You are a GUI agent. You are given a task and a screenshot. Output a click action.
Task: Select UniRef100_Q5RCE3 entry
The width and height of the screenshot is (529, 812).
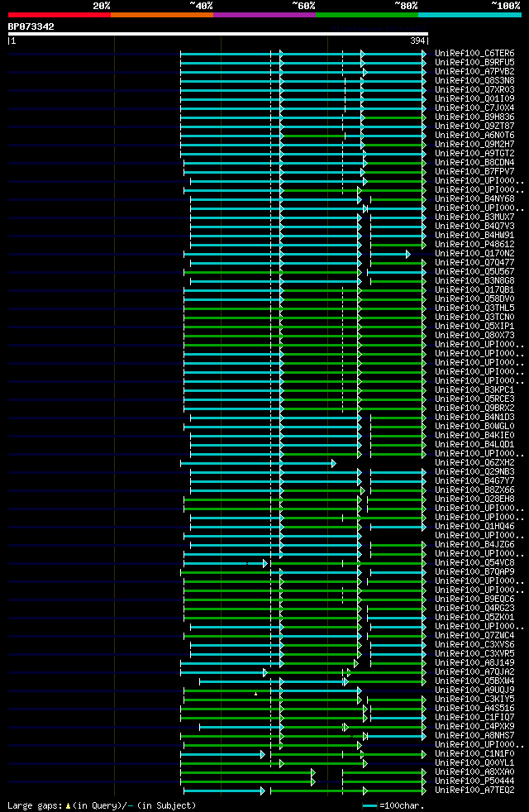[x=474, y=399]
